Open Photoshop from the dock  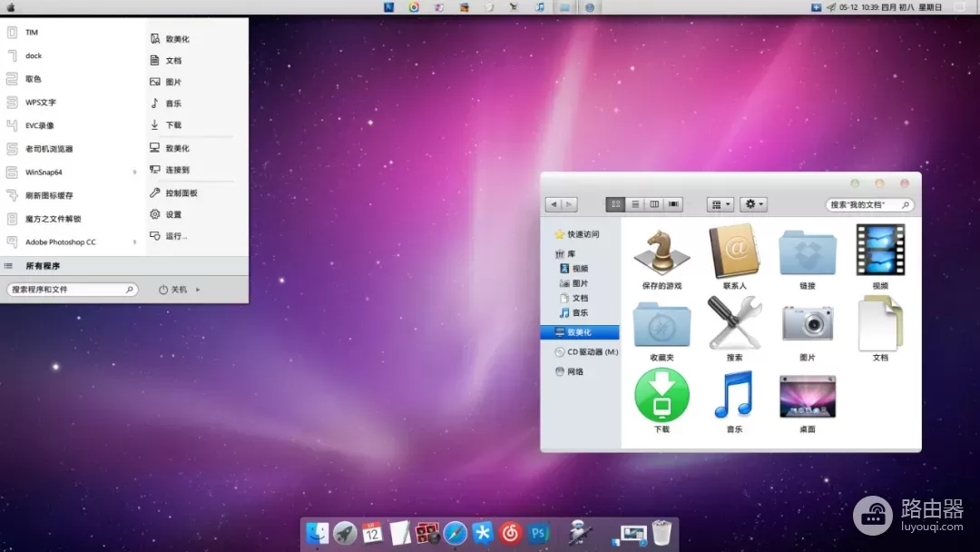point(539,533)
